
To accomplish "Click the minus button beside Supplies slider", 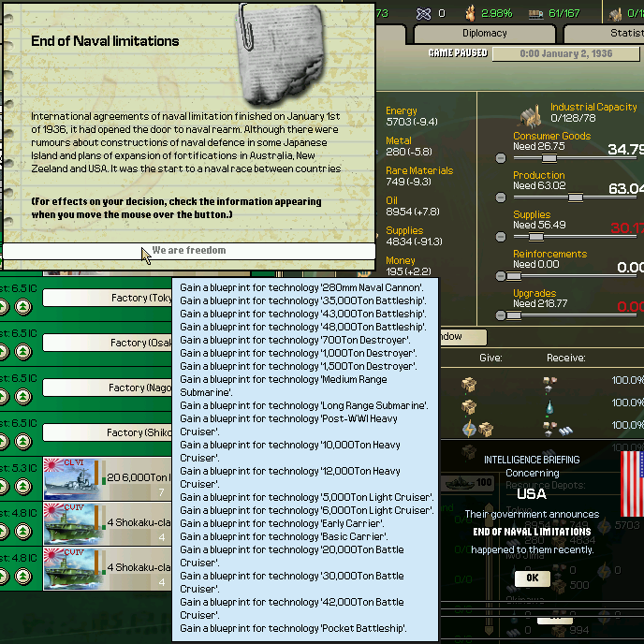I will pyautogui.click(x=501, y=237).
